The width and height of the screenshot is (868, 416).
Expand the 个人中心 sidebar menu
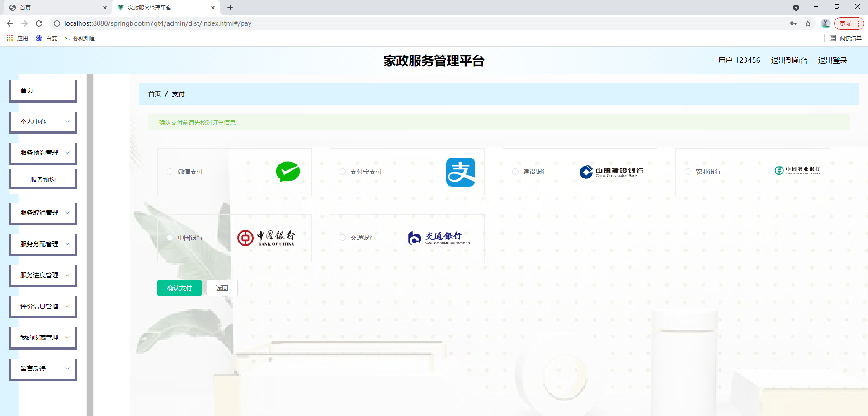coord(43,122)
